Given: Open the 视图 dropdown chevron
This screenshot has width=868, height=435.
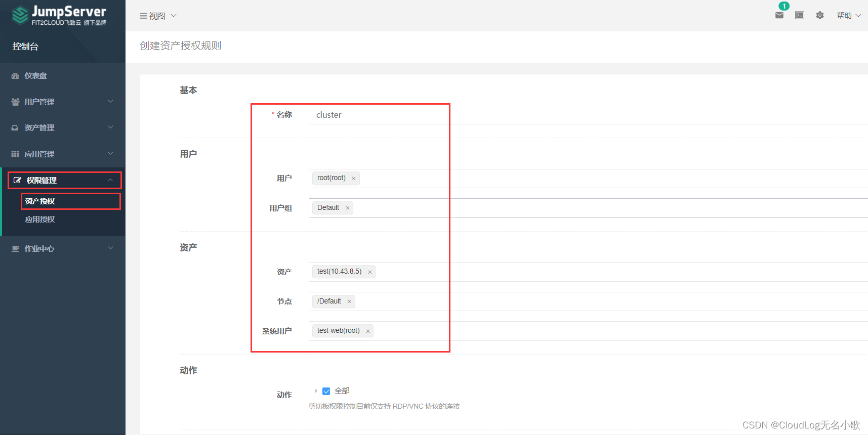Looking at the screenshot, I should point(174,16).
